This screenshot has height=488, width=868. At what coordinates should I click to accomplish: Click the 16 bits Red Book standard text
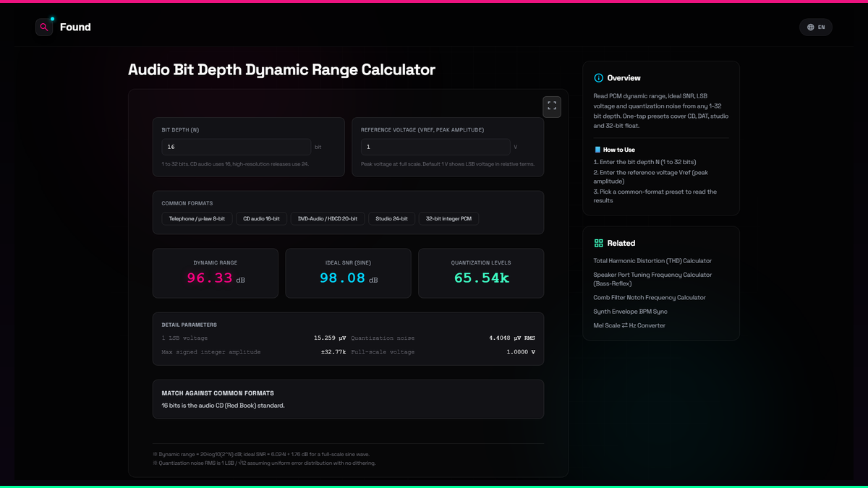[x=223, y=406]
